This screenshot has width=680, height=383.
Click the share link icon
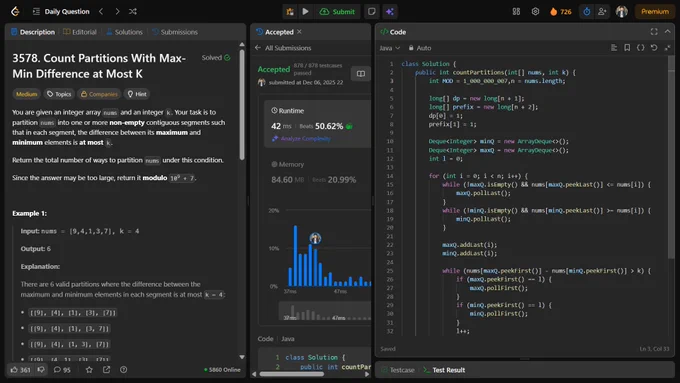pyautogui.click(x=106, y=370)
